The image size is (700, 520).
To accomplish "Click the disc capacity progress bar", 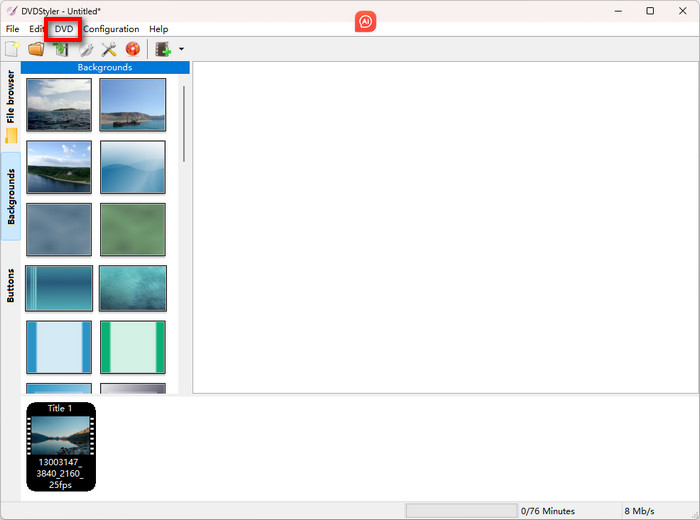I will click(460, 511).
